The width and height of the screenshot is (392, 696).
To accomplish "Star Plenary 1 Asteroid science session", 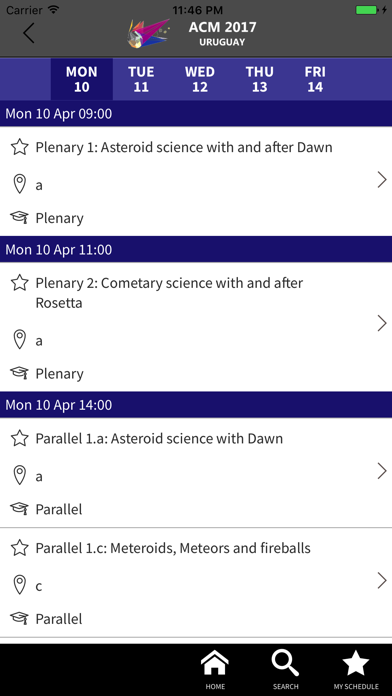I will 20,147.
